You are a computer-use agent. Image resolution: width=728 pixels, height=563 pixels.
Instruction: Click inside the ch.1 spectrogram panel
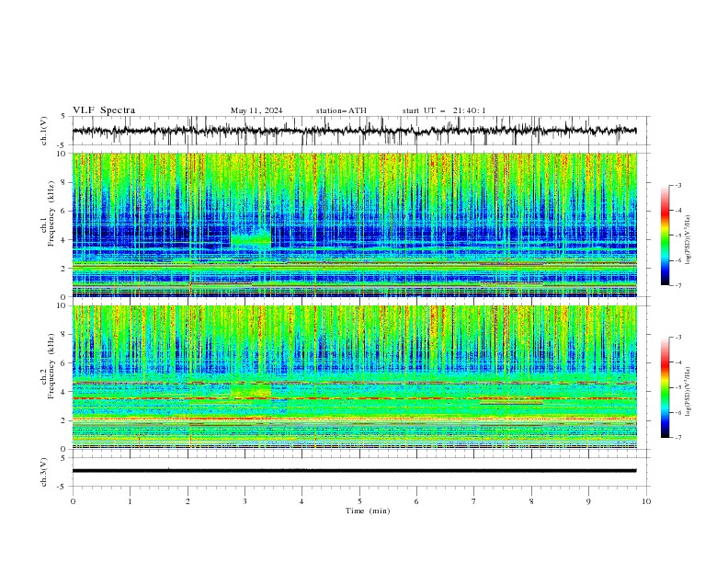point(354,224)
